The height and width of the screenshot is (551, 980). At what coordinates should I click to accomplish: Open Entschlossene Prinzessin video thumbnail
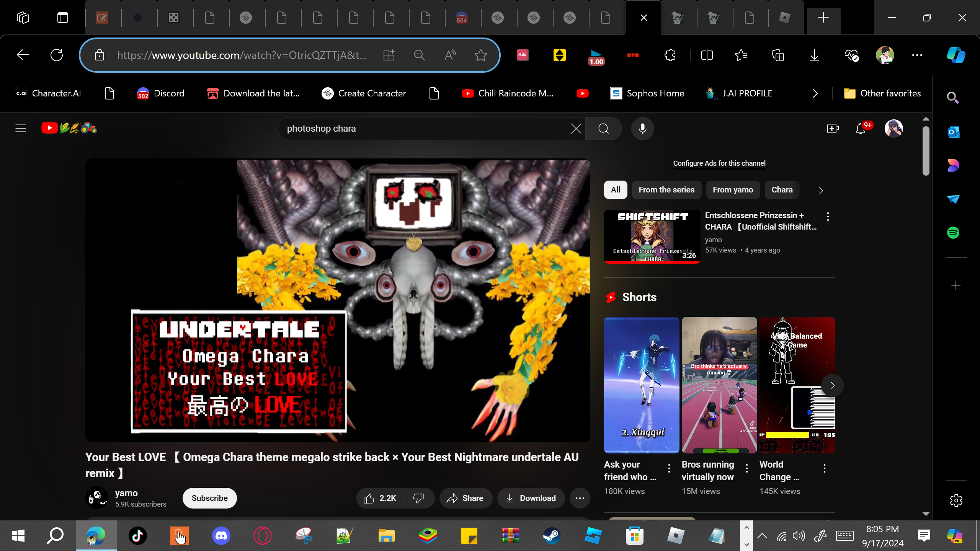tap(652, 236)
